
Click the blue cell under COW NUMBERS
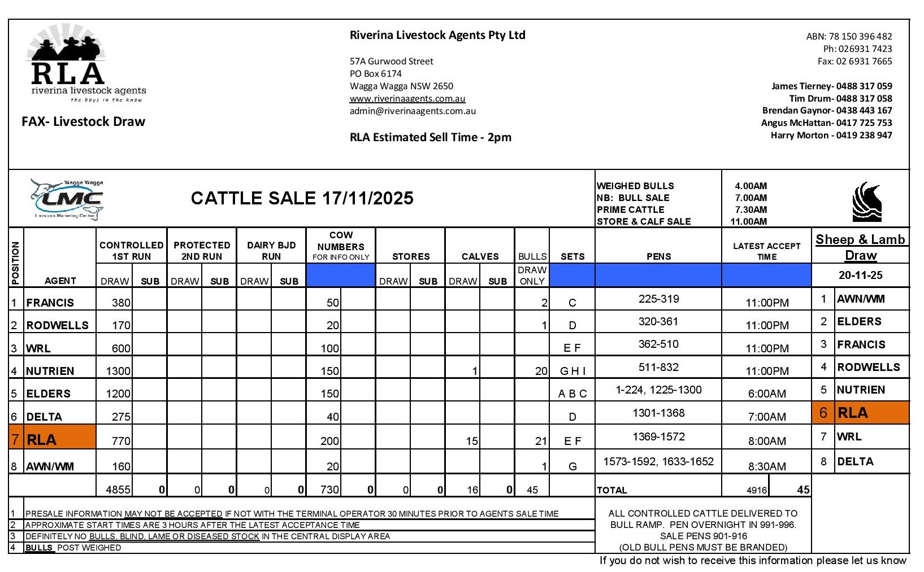click(341, 276)
